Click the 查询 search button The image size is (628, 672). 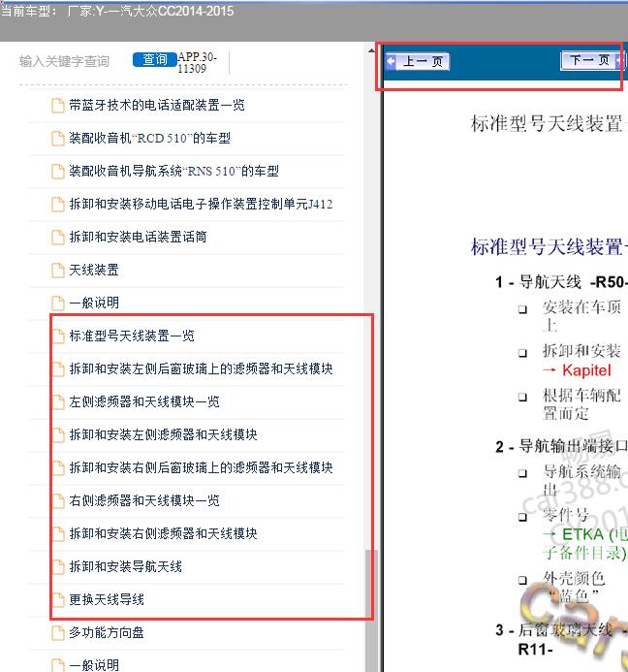(155, 59)
